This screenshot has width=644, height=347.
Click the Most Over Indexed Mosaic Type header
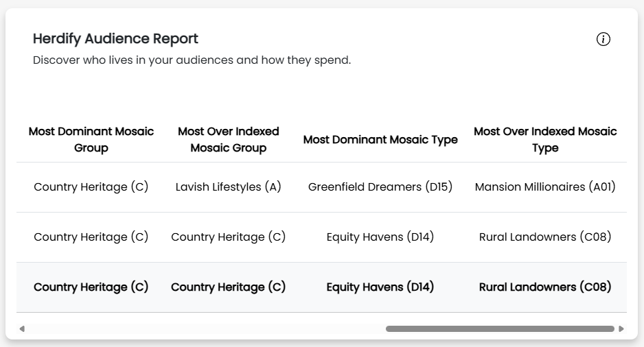pos(545,139)
